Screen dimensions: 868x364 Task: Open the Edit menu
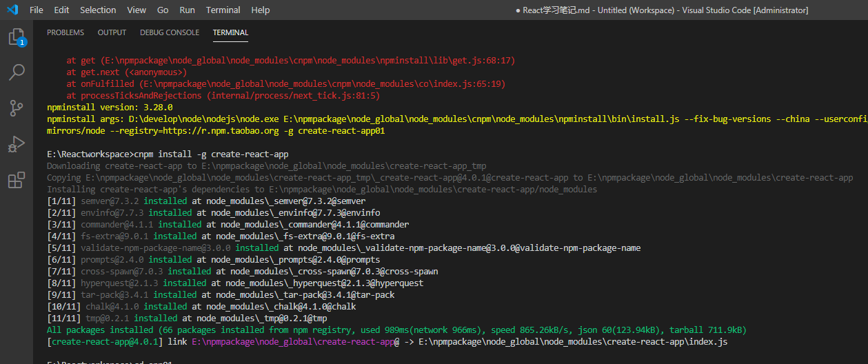tap(61, 10)
